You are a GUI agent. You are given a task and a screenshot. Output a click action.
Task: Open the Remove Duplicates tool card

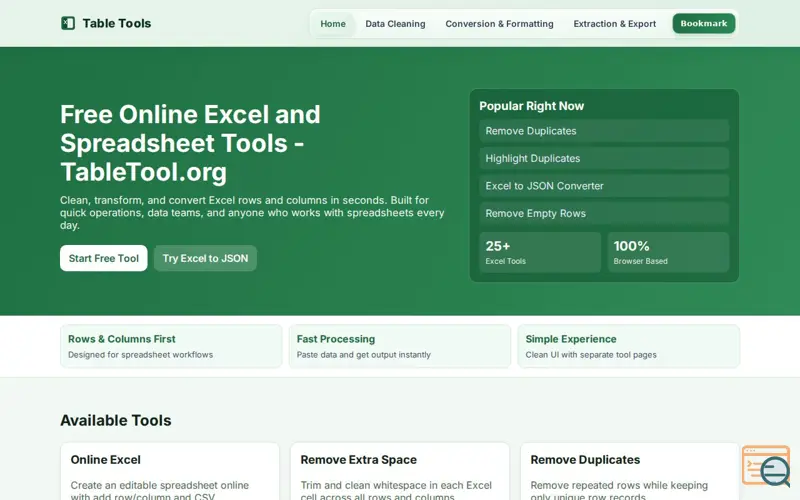click(630, 471)
